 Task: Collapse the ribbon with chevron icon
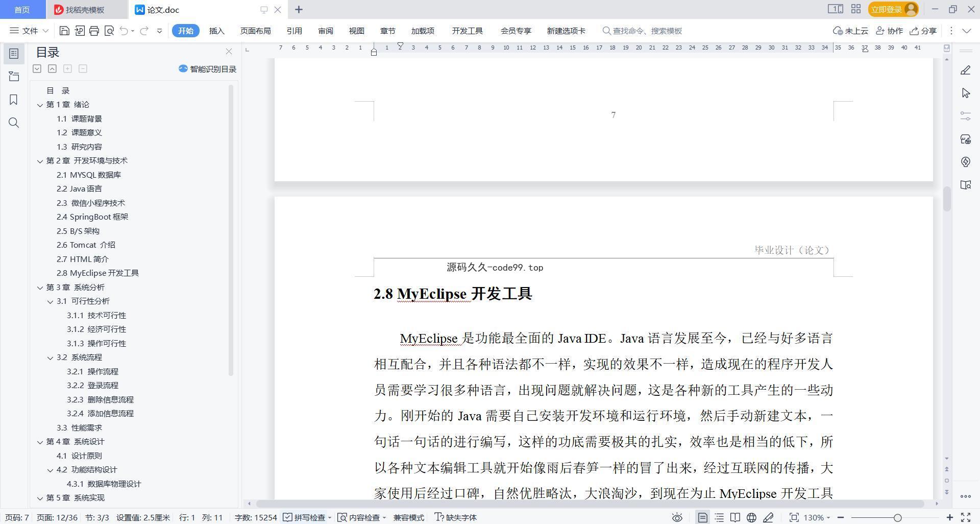point(966,31)
